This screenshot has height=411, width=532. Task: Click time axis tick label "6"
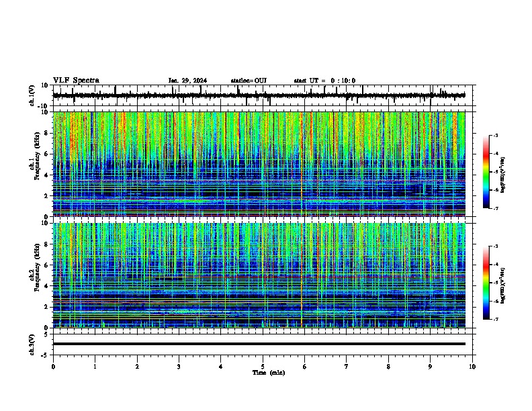tap(304, 367)
